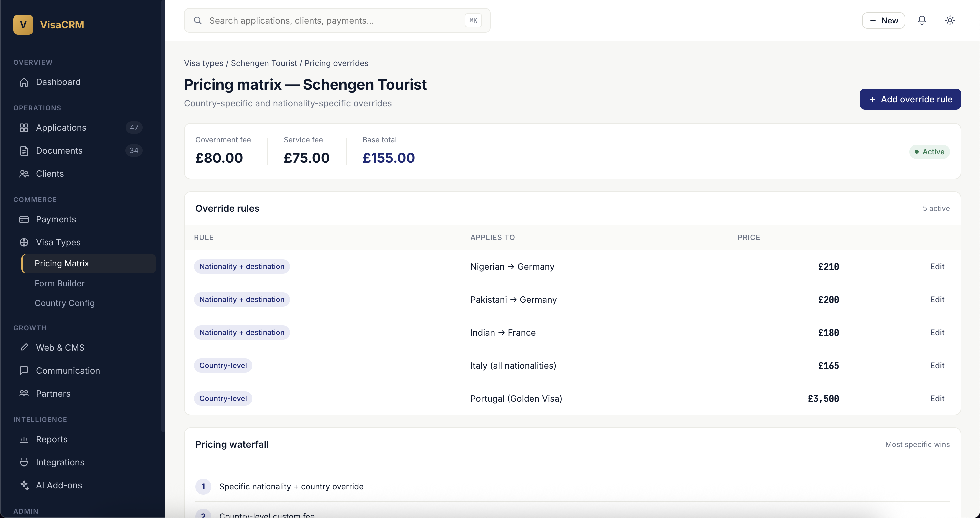The height and width of the screenshot is (518, 980).
Task: Click the RULE column header
Action: click(204, 237)
